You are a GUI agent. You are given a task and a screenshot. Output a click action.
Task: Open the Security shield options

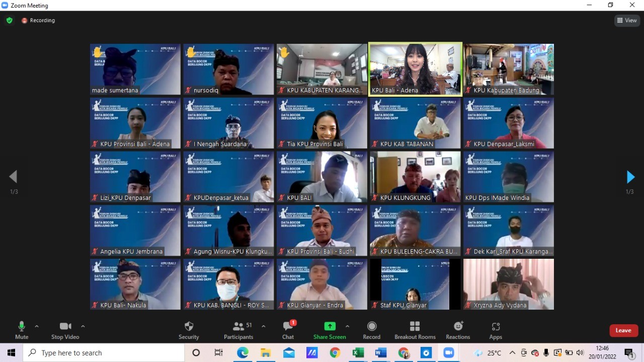[x=189, y=330]
